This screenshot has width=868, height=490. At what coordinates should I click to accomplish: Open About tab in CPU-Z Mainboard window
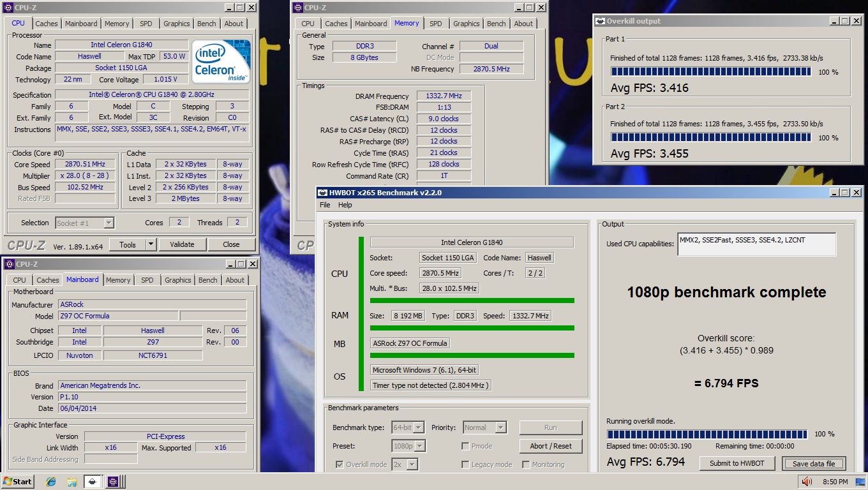pyautogui.click(x=235, y=280)
